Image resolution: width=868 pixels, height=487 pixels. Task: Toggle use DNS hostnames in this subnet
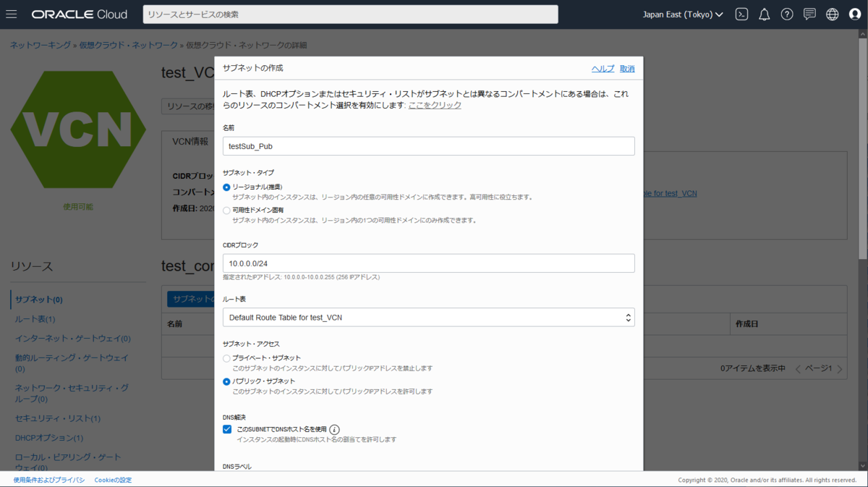pyautogui.click(x=227, y=429)
